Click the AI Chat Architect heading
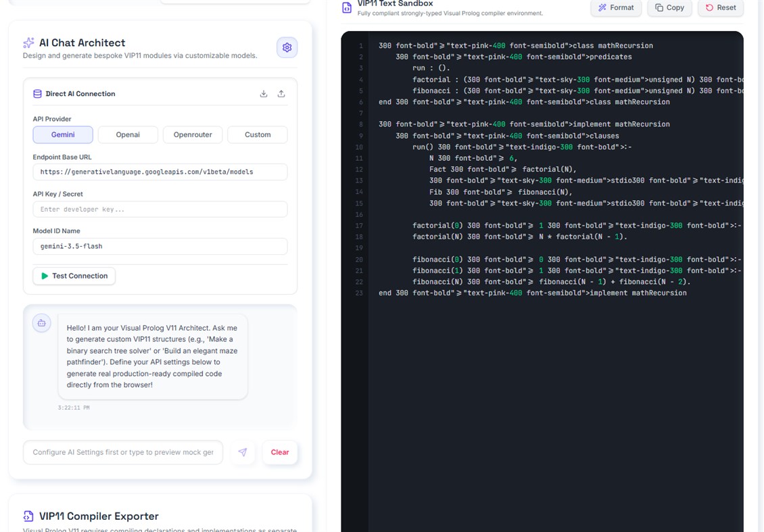Viewport: 764px width, 532px height. [82, 43]
